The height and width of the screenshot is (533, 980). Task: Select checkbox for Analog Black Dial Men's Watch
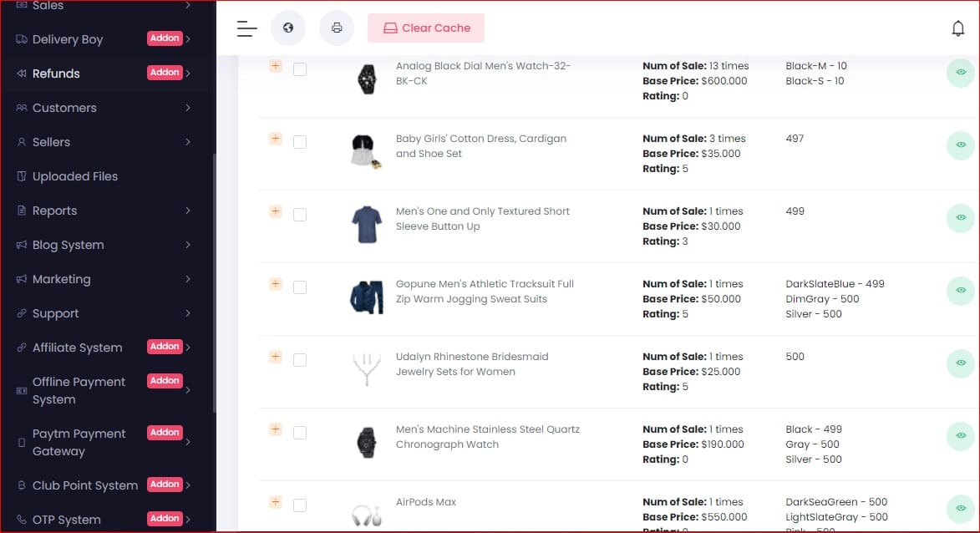[300, 69]
